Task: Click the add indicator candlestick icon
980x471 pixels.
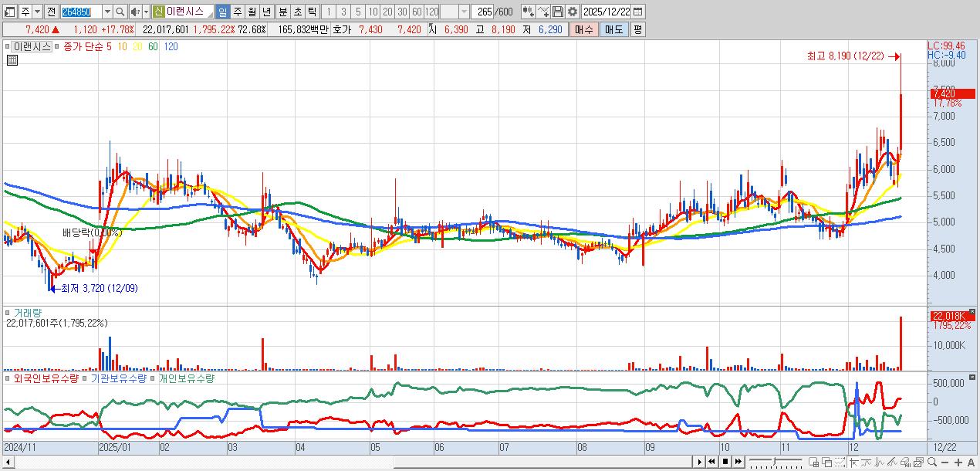Action: pyautogui.click(x=529, y=12)
